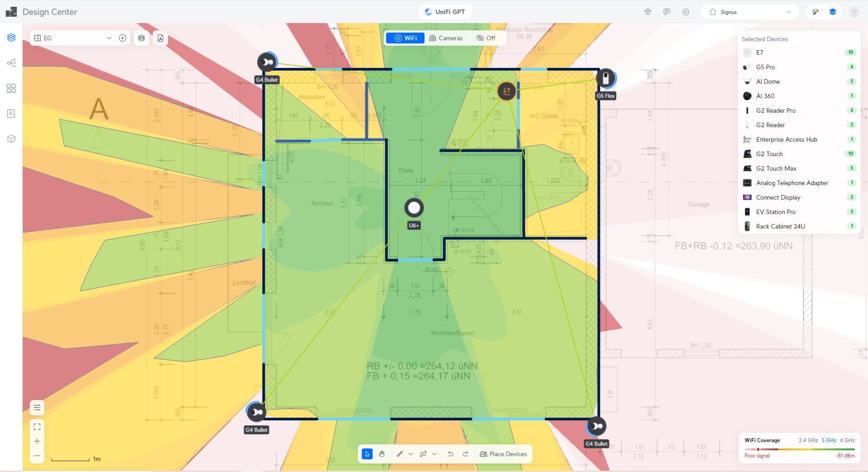The height and width of the screenshot is (472, 868).
Task: Switch overlay to WiFi coverage
Action: tap(406, 38)
